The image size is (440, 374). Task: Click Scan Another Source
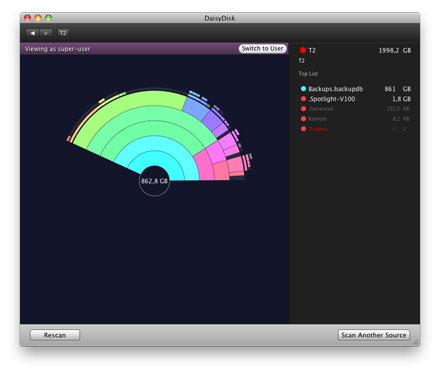[x=374, y=335]
